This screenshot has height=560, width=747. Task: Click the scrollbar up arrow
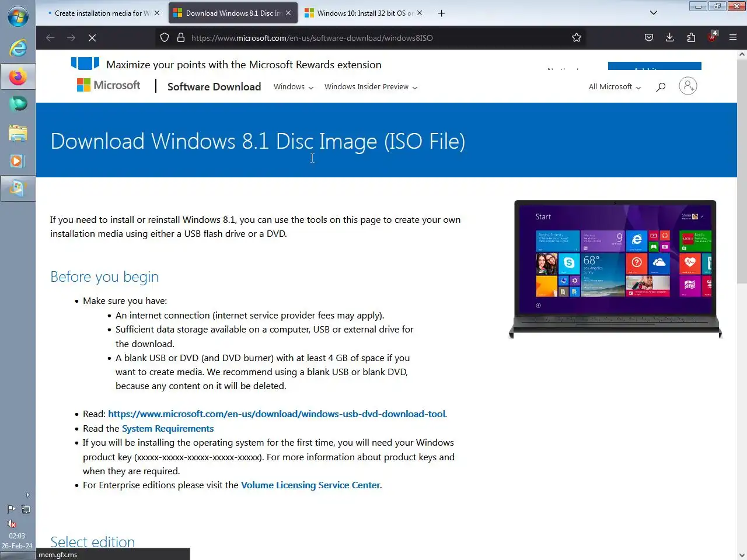coord(742,54)
